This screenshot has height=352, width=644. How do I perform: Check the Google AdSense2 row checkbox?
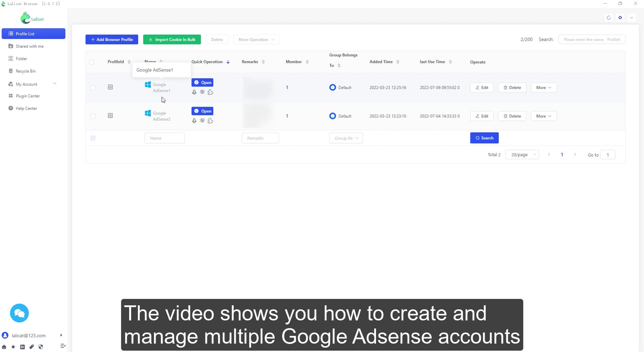(93, 116)
